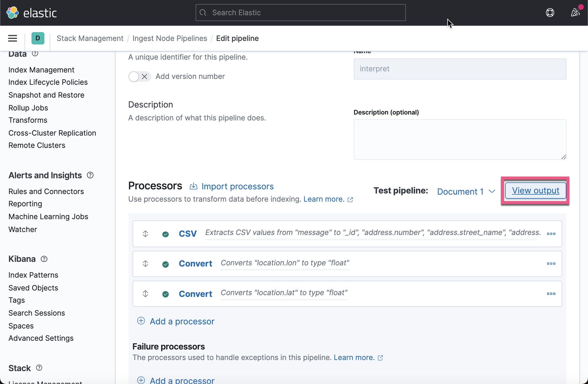
Task: Open the hamburger navigation menu
Action: (x=12, y=38)
